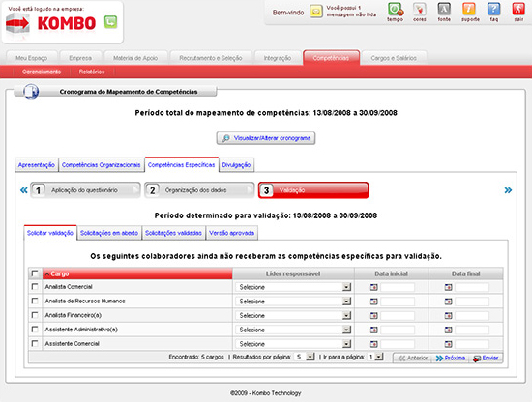Click the Anterior pagination link
This screenshot has width=532, height=402.
click(413, 358)
